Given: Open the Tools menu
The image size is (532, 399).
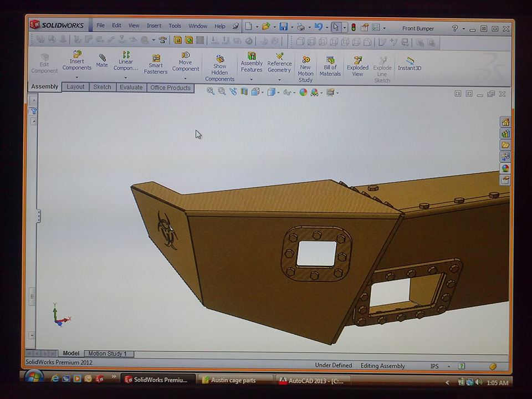Looking at the screenshot, I should pos(175,26).
